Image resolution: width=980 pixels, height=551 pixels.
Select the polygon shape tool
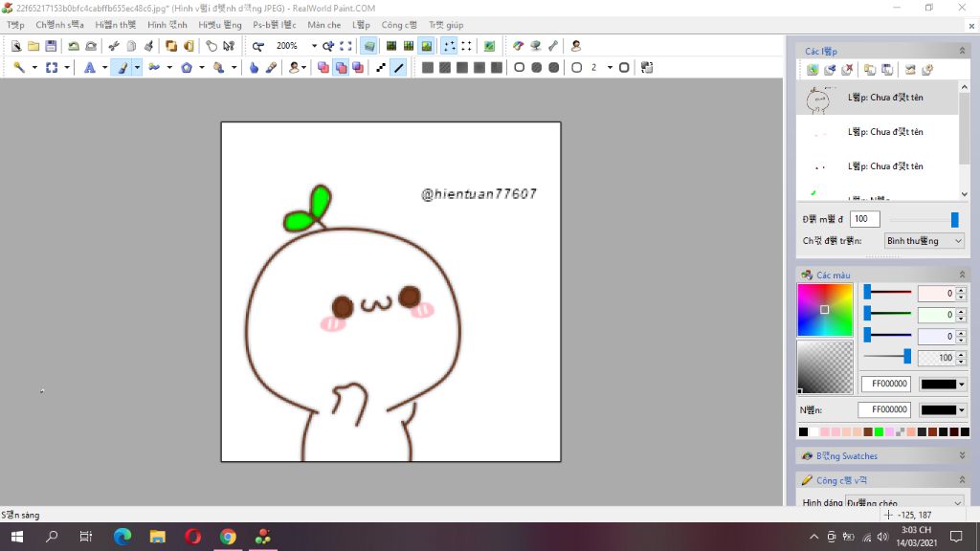(x=187, y=68)
